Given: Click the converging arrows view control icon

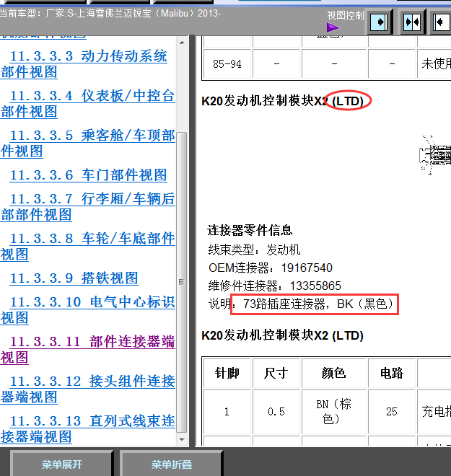Looking at the screenshot, I should pos(413,22).
